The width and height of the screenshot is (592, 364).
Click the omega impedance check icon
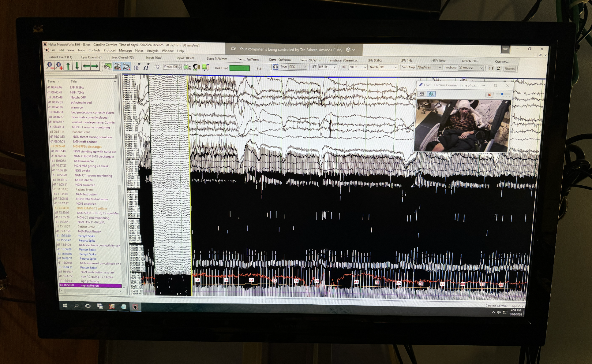147,67
